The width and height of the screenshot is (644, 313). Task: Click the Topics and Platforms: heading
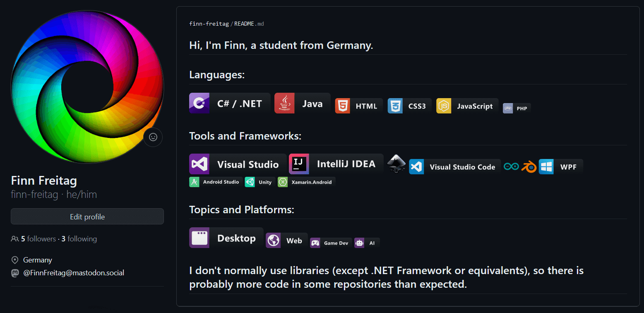coord(242,209)
